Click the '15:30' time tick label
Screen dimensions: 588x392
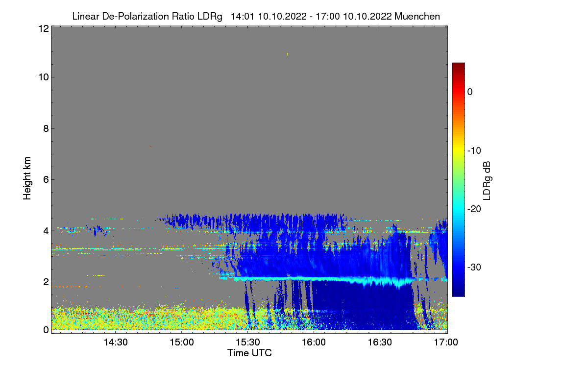click(x=248, y=343)
